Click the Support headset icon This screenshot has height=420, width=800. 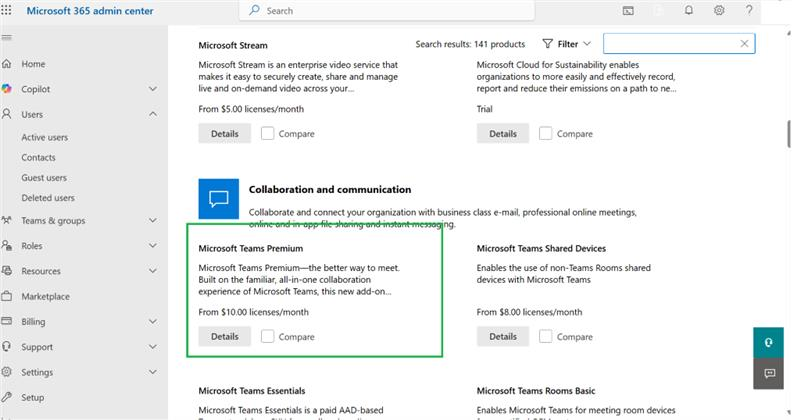(x=7, y=347)
